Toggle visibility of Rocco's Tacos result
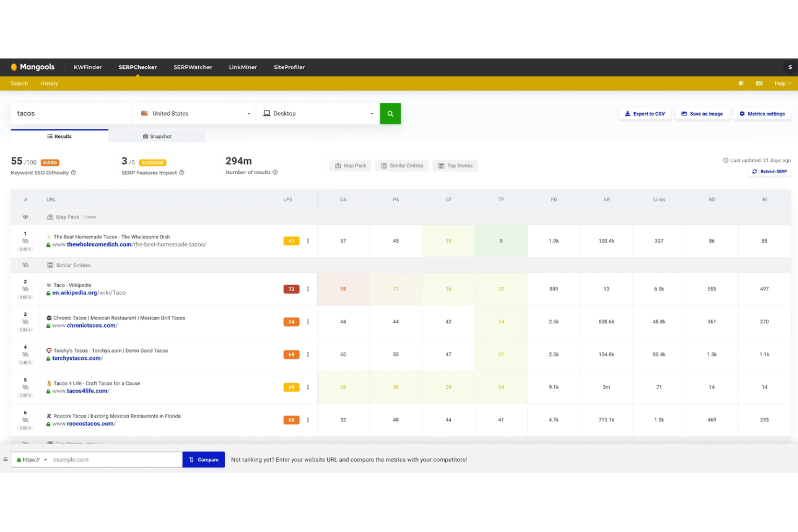This screenshot has height=532, width=798. 25,420
